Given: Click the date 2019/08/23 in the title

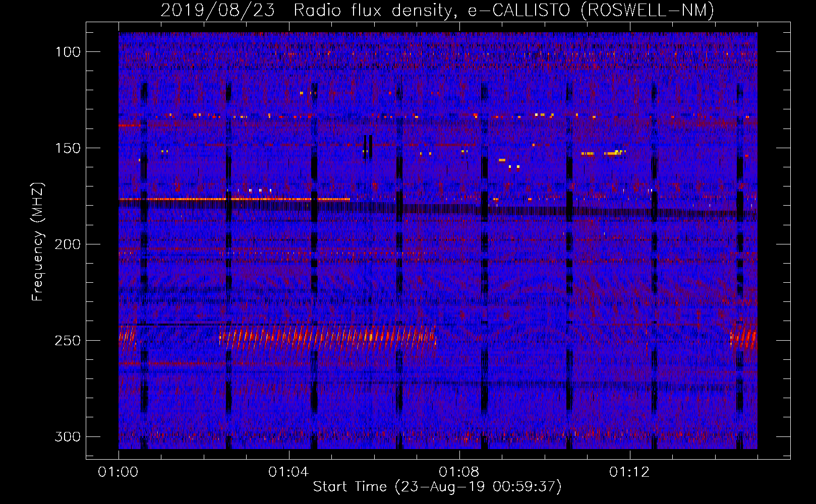Looking at the screenshot, I should tap(218, 10).
